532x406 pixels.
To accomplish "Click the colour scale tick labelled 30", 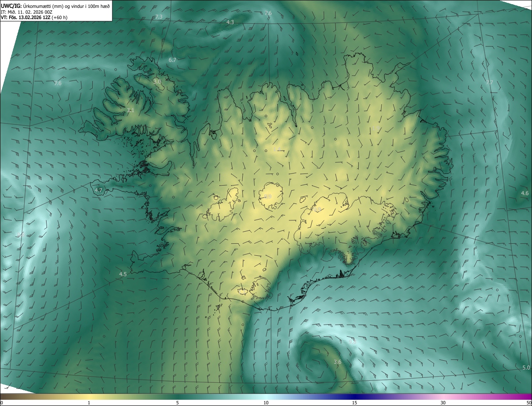I will [x=443, y=403].
